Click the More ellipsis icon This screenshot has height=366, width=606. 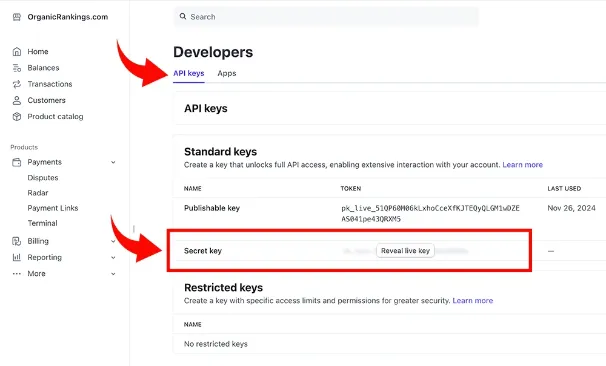click(x=17, y=274)
